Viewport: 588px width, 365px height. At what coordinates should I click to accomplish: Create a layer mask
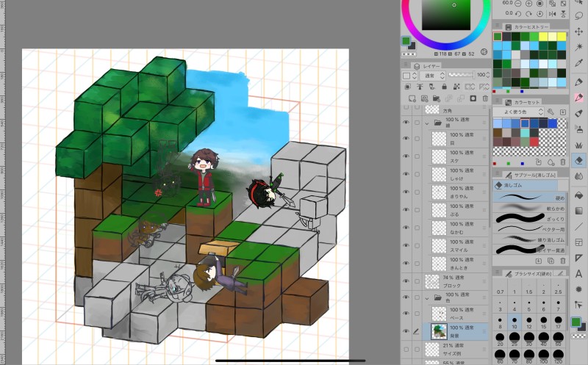(473, 98)
